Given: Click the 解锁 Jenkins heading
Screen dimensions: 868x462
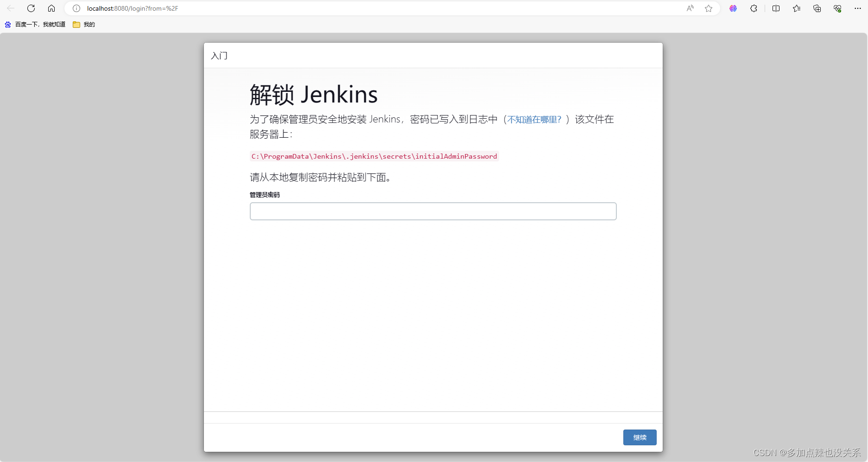Looking at the screenshot, I should pos(314,95).
